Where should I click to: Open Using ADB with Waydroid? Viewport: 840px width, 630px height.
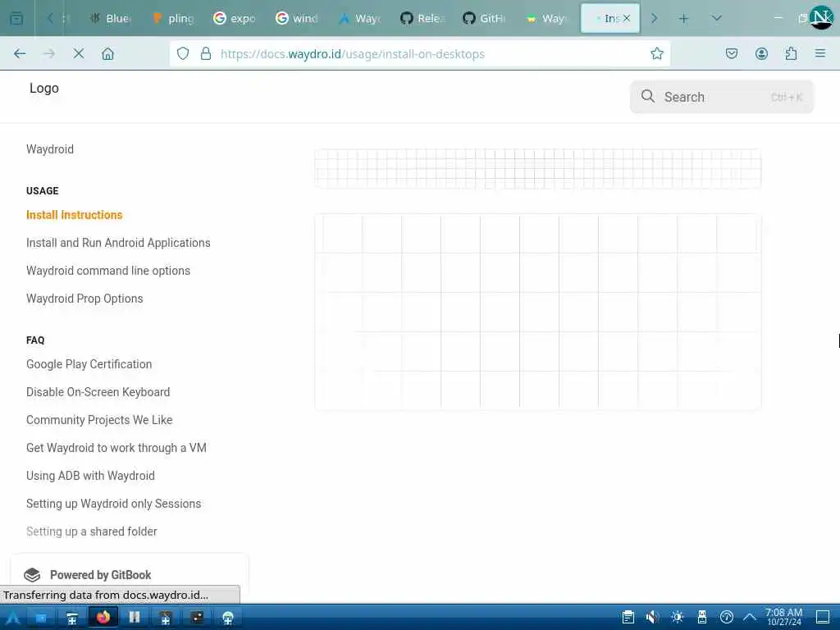click(90, 476)
